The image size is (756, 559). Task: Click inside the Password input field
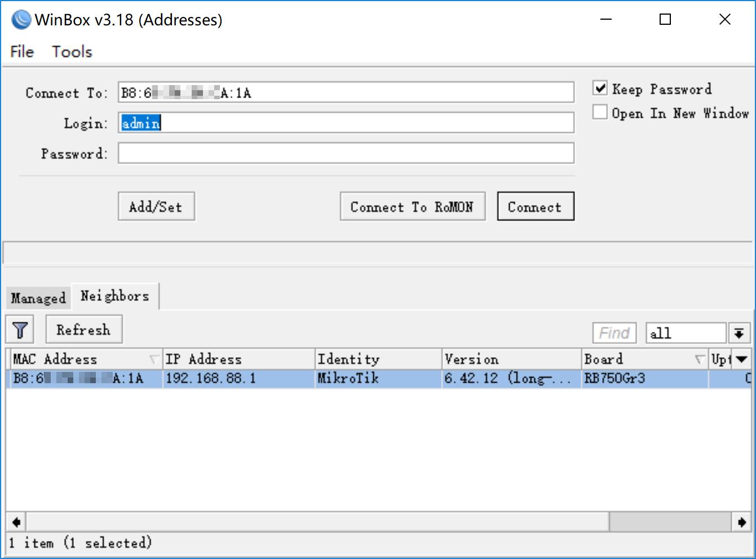coord(346,153)
